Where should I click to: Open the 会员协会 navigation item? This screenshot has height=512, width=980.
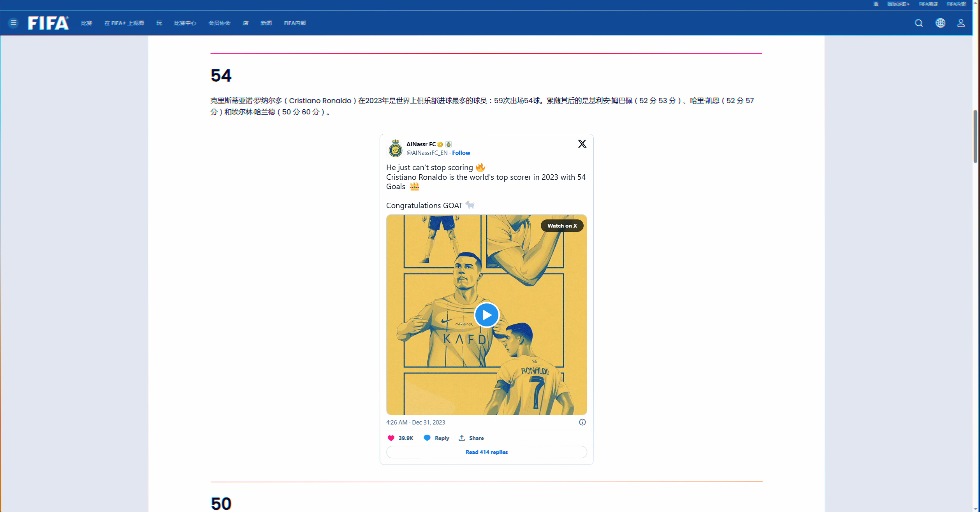click(x=219, y=23)
